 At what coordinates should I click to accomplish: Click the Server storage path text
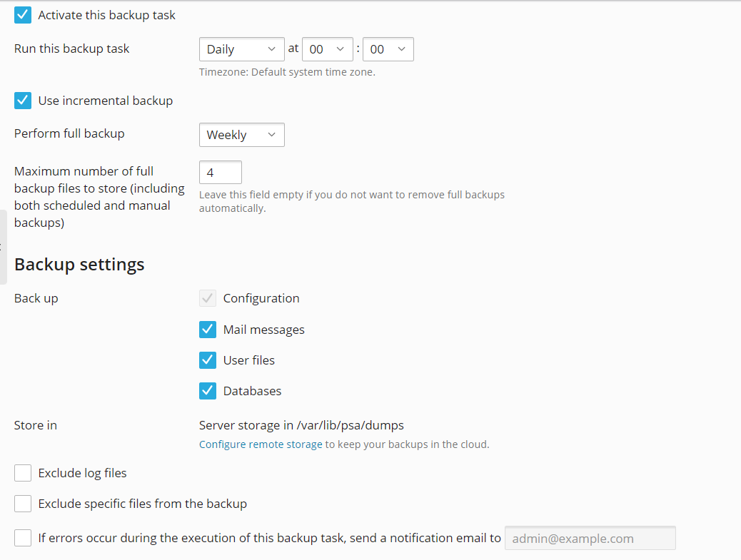[x=301, y=424]
